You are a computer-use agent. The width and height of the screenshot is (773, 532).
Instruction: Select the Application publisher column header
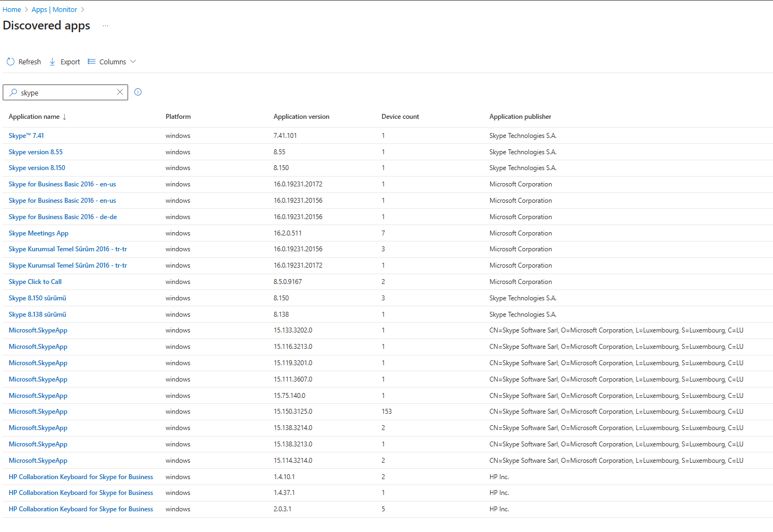coord(520,117)
